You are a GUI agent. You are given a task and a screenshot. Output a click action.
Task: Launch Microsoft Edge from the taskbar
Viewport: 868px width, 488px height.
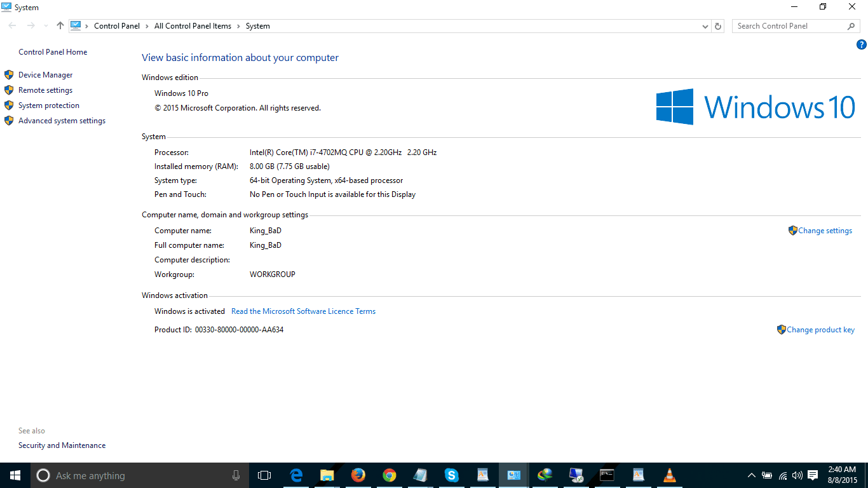click(x=296, y=475)
